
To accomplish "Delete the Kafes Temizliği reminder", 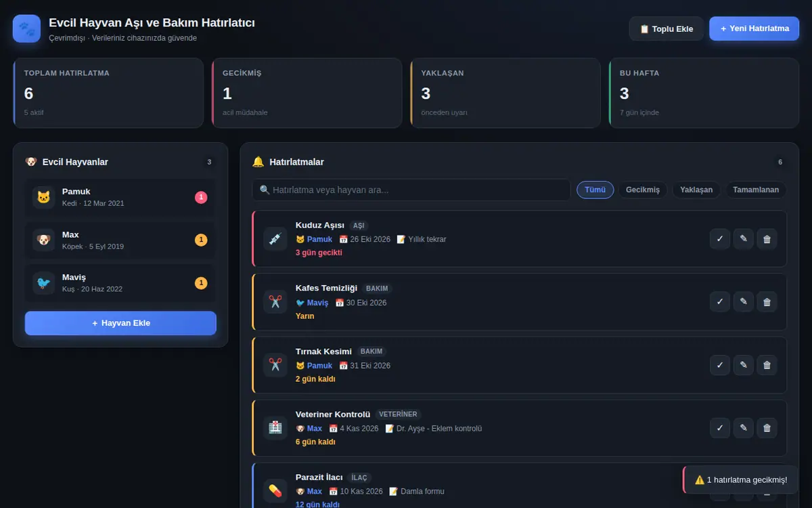I will pyautogui.click(x=767, y=302).
